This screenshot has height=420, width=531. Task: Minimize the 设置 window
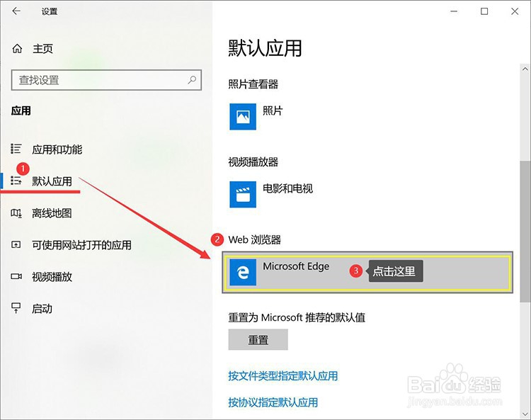point(454,11)
